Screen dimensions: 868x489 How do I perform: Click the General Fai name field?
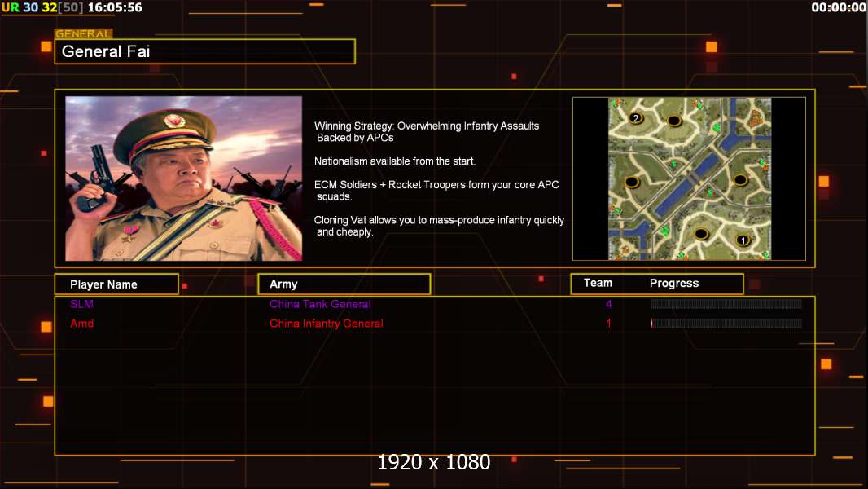205,51
